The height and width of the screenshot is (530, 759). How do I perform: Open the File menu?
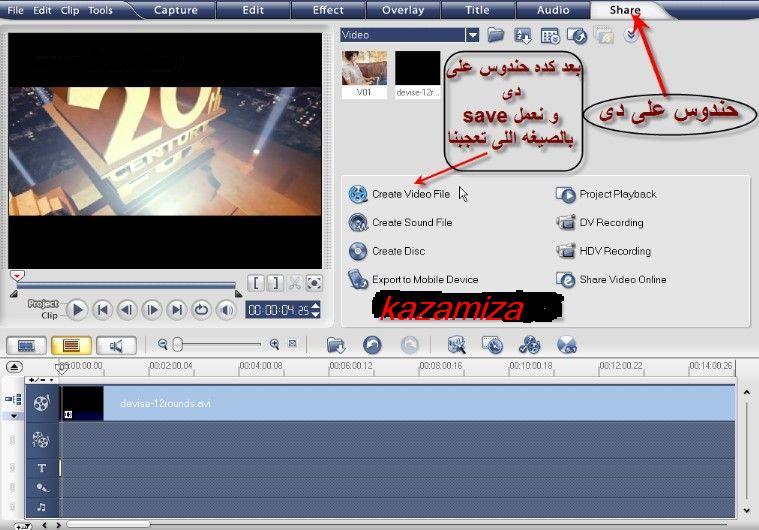(x=15, y=10)
